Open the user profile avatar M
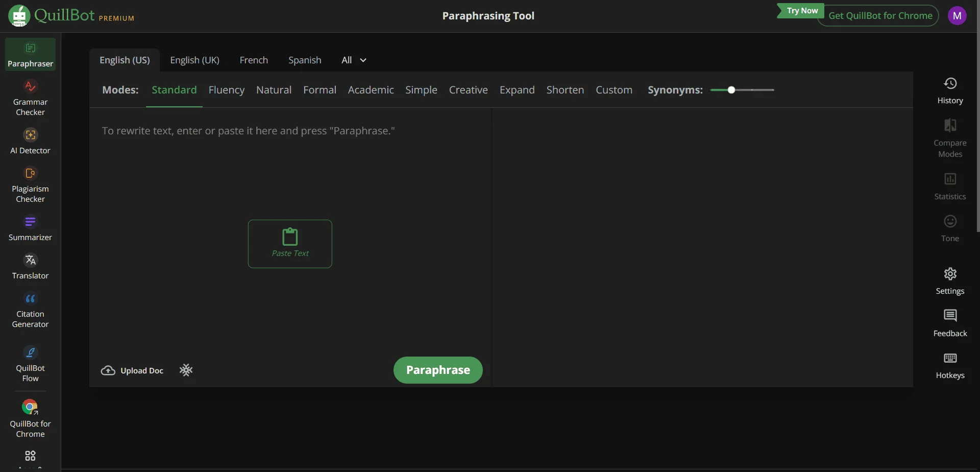Viewport: 980px width, 472px height. [x=957, y=16]
